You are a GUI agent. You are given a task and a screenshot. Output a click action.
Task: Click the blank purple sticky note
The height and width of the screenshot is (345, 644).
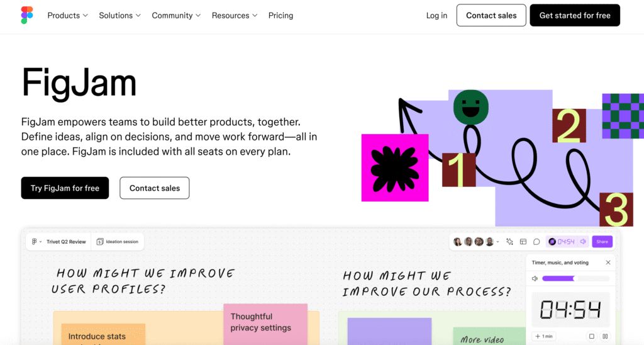click(389, 331)
